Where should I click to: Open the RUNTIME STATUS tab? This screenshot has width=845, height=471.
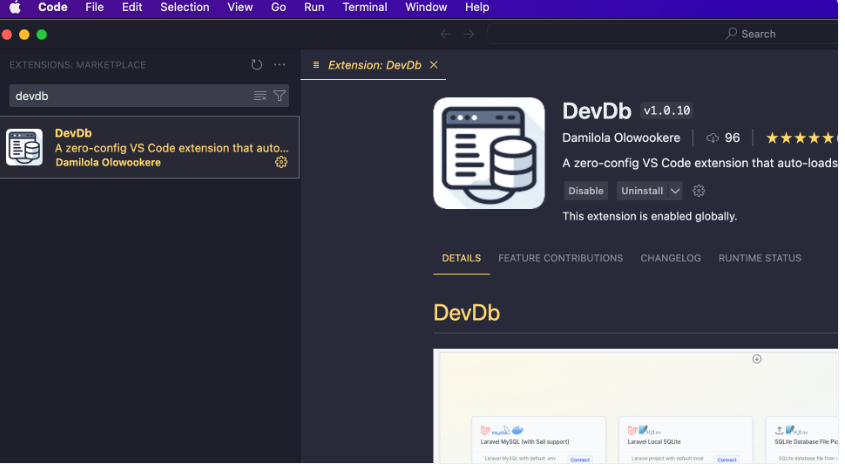(759, 258)
